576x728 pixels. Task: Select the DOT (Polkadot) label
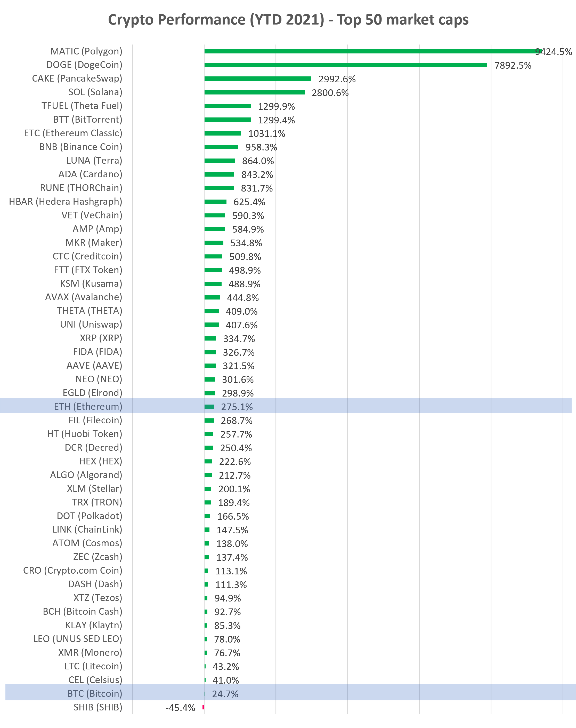click(90, 516)
